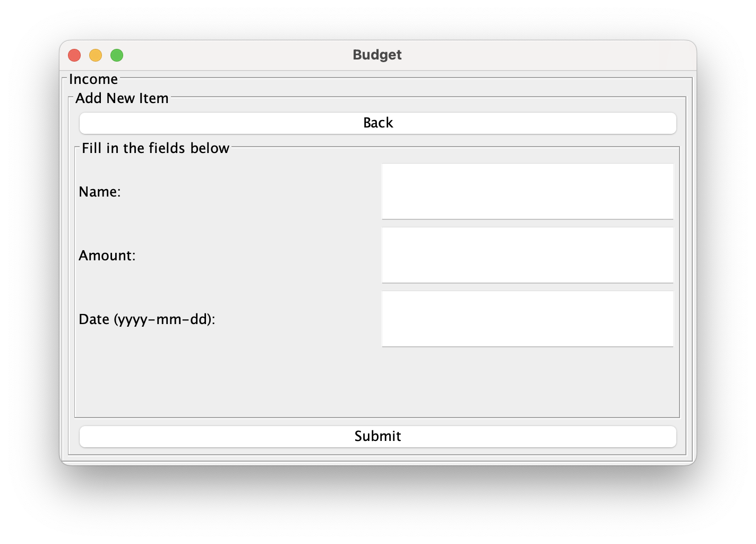Click the Amount: label
The height and width of the screenshot is (544, 756).
coord(107,255)
